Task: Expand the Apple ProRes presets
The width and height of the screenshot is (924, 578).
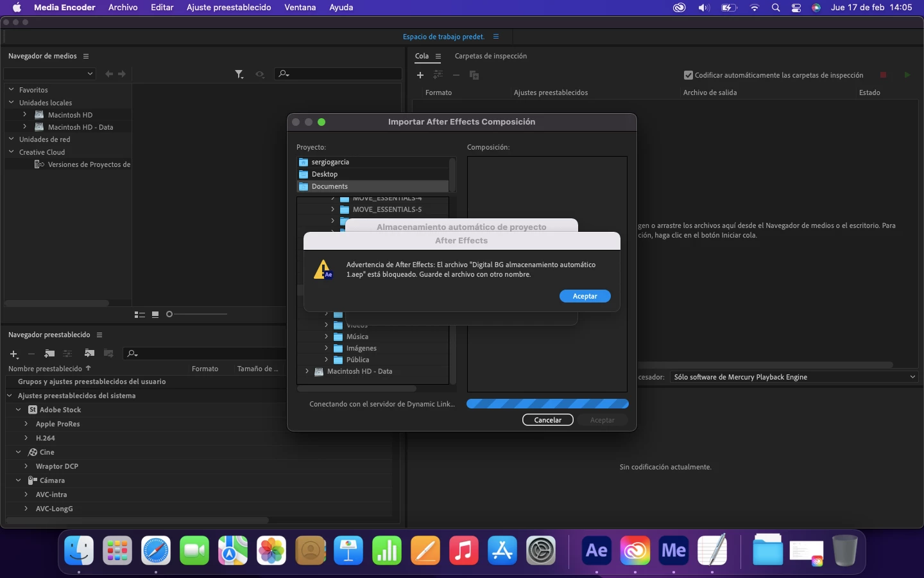Action: click(26, 424)
